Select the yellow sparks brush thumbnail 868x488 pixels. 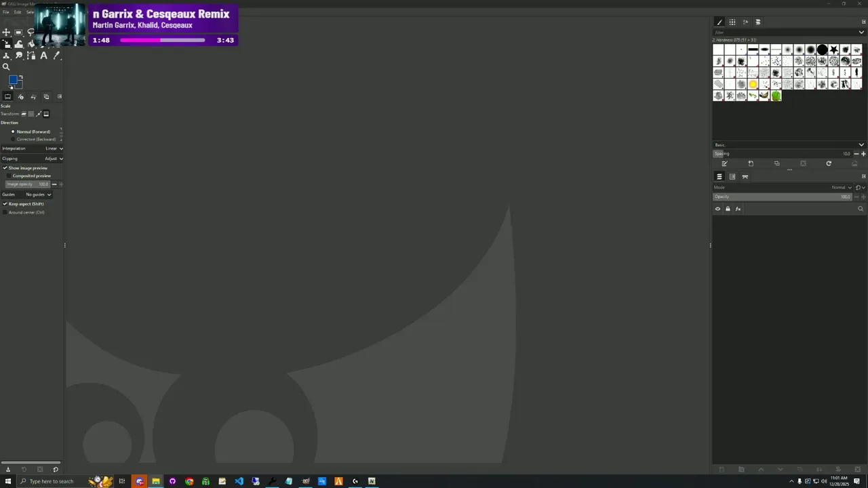click(x=753, y=84)
